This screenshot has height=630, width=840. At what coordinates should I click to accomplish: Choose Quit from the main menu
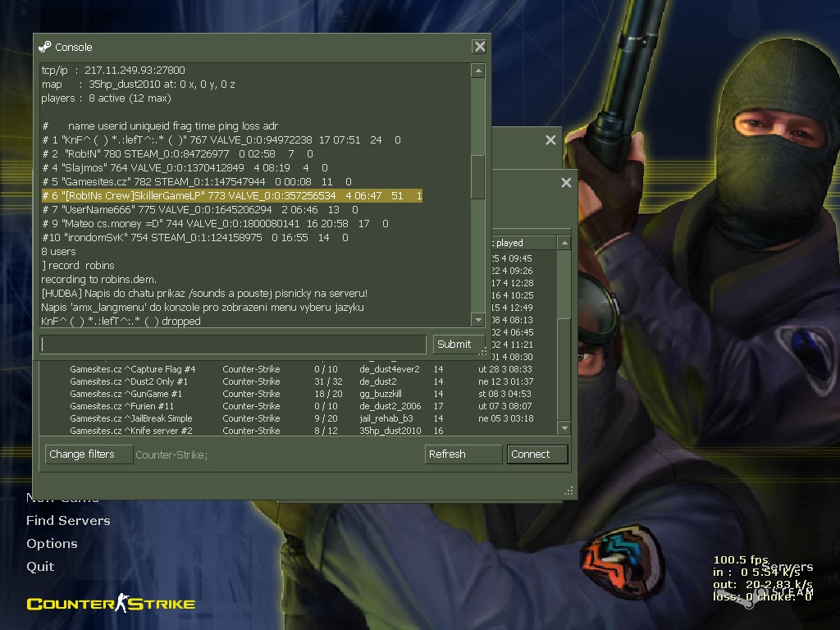coord(40,567)
